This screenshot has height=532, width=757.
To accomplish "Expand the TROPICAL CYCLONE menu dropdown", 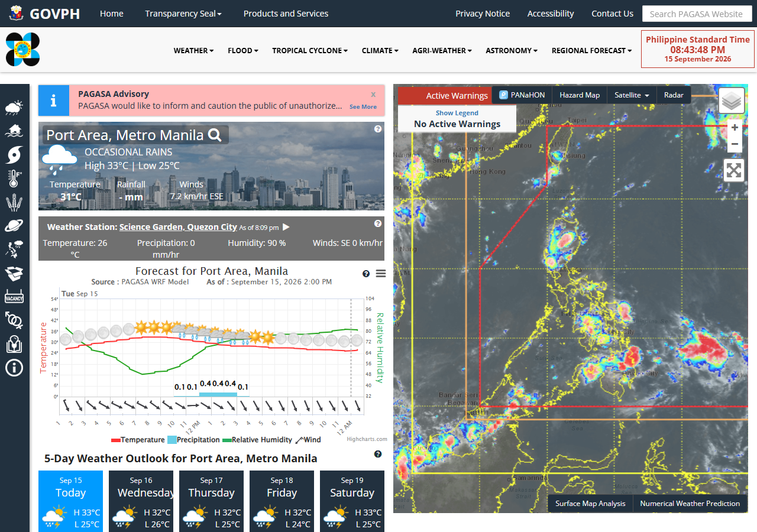I will pos(310,51).
